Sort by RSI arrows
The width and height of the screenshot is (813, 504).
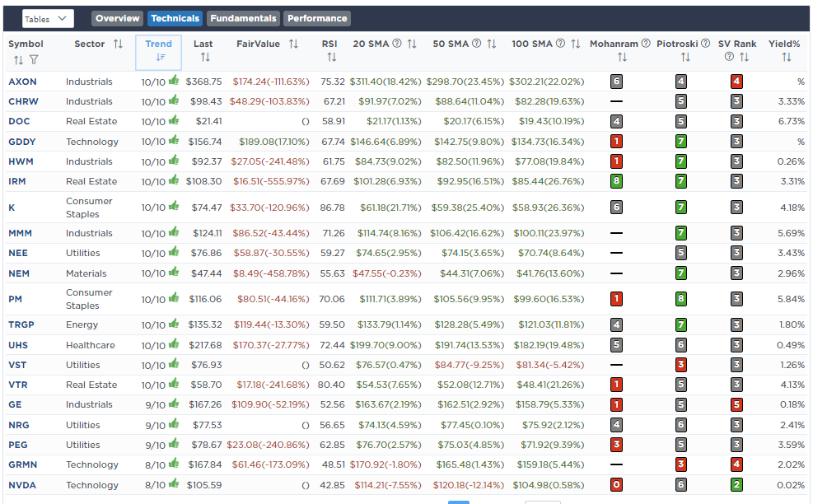coord(332,57)
